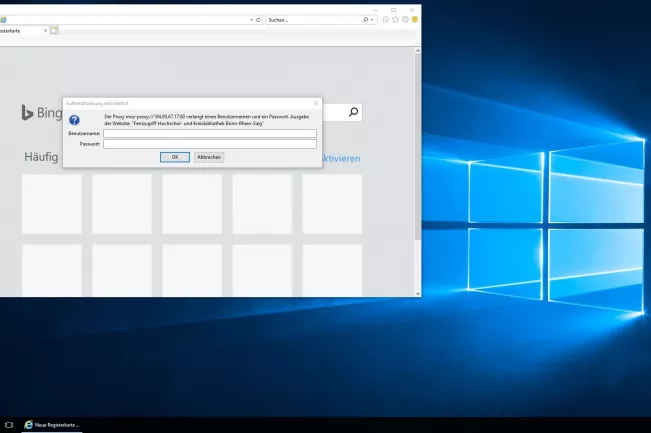Screen dimensions: 651x433
Task: Close the current browser tab
Action: (x=45, y=30)
